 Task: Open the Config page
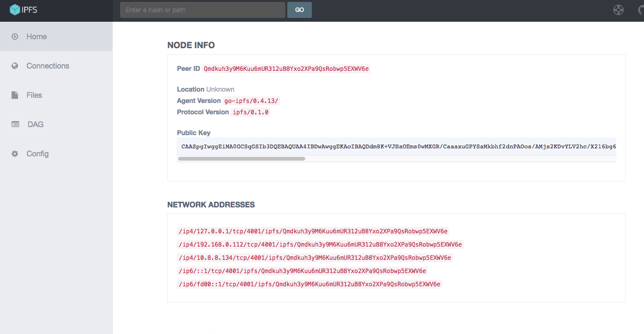tap(56, 154)
